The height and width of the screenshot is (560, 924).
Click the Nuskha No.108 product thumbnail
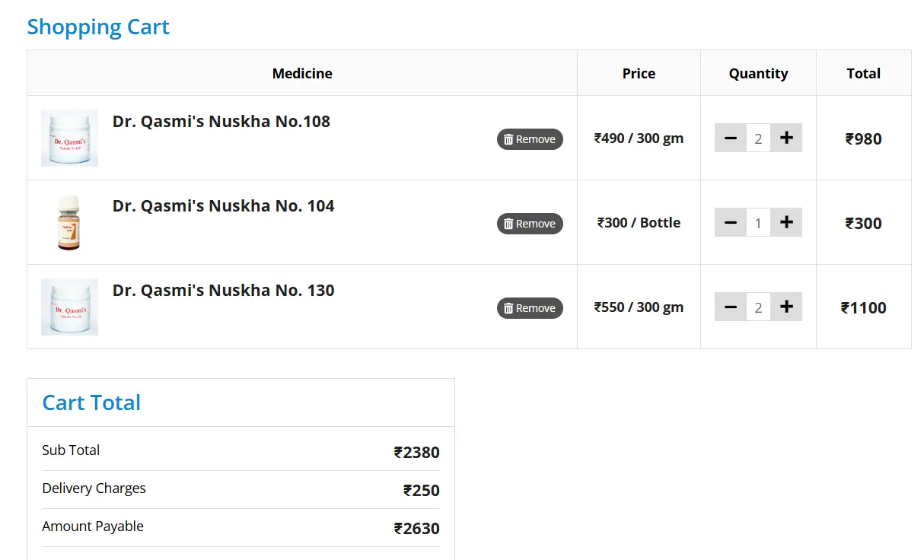click(x=69, y=138)
